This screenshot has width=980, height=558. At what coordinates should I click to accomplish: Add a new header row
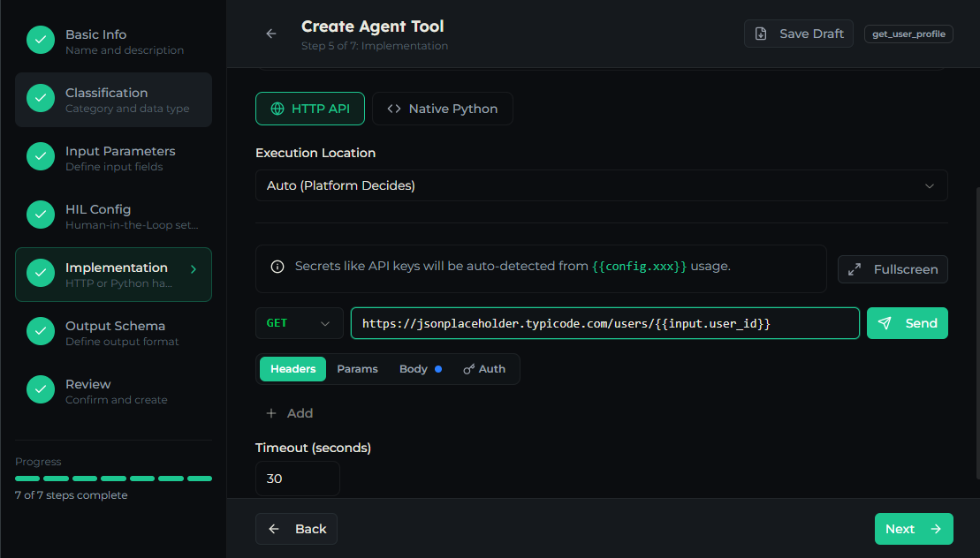click(x=289, y=413)
